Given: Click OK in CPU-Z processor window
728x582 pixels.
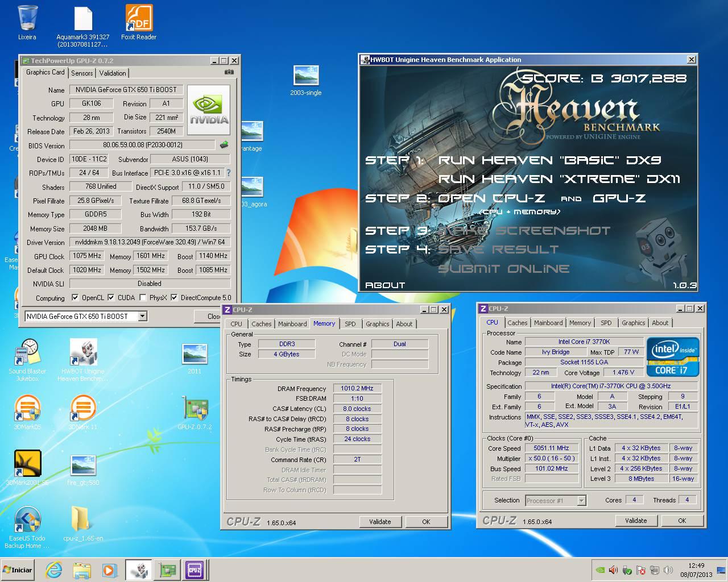Looking at the screenshot, I should click(682, 521).
